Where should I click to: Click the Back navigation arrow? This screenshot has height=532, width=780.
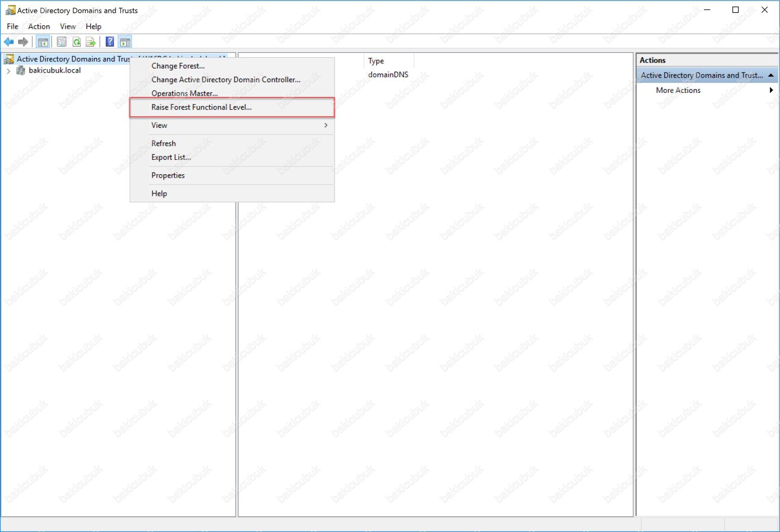click(9, 42)
